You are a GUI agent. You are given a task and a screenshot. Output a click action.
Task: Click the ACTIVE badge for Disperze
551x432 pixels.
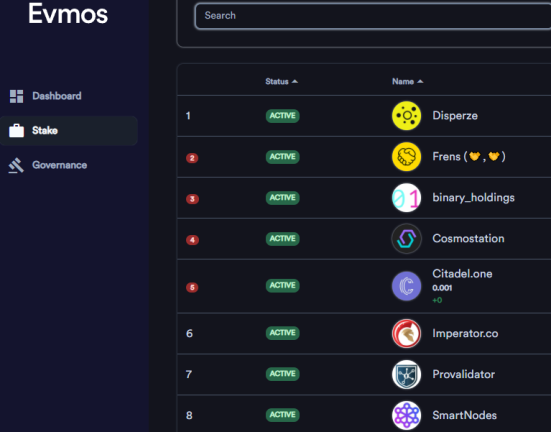[x=283, y=116]
